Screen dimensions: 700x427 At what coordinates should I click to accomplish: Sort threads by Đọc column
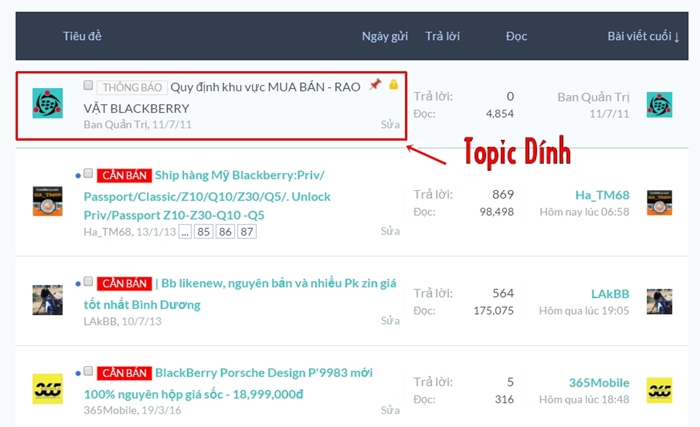click(x=517, y=36)
